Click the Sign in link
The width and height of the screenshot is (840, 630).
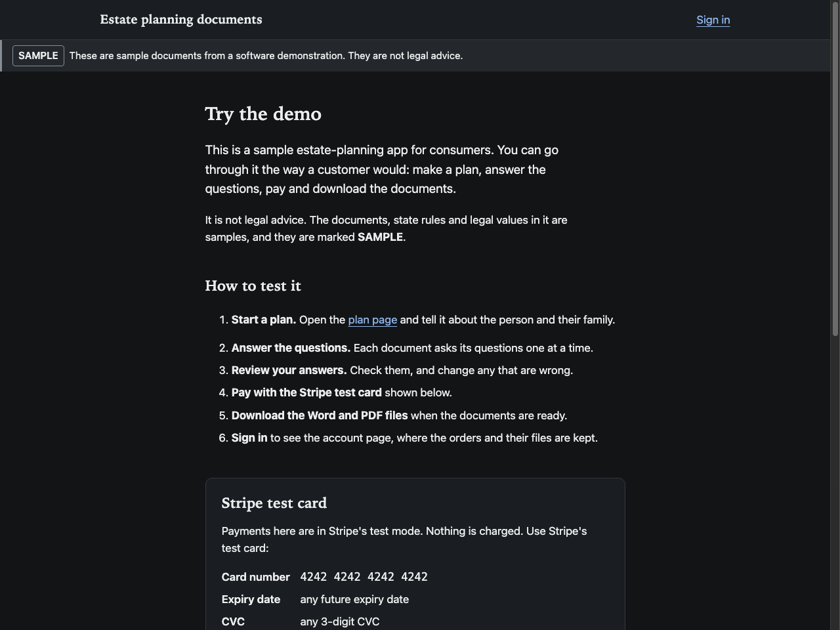713,20
